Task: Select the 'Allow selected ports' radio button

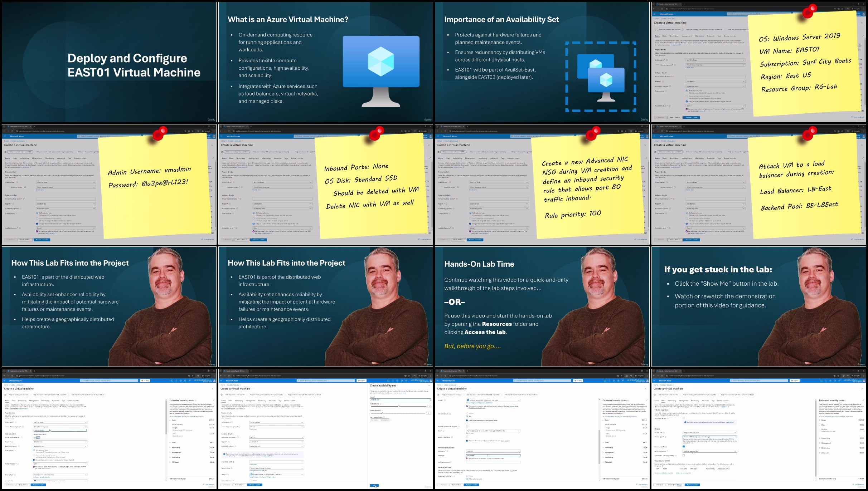Action: (467, 479)
